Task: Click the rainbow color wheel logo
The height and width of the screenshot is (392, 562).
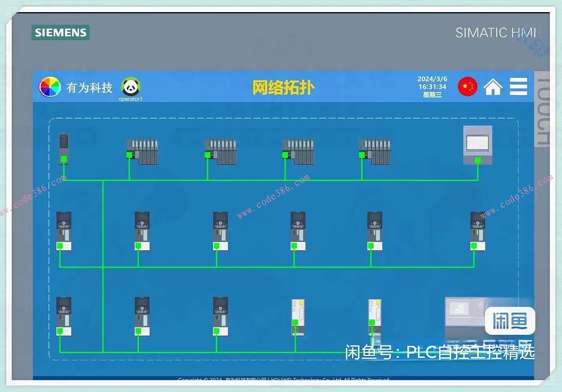Action: point(50,87)
